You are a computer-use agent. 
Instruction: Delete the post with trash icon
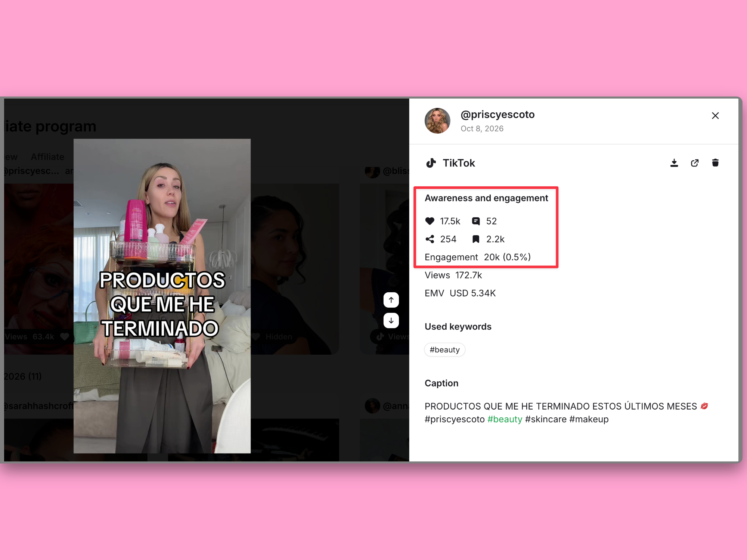click(715, 163)
